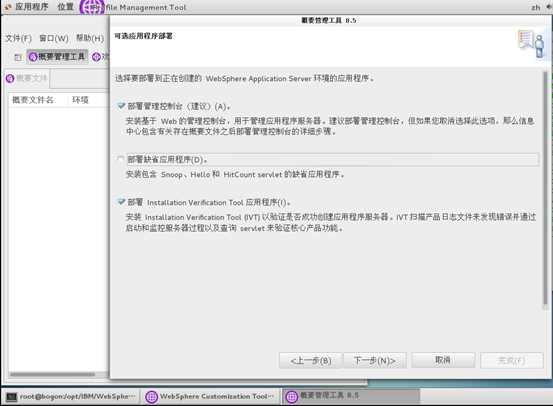Click the Profile Management Tool globe icon in top bar
The height and width of the screenshot is (406, 553).
click(92, 7)
